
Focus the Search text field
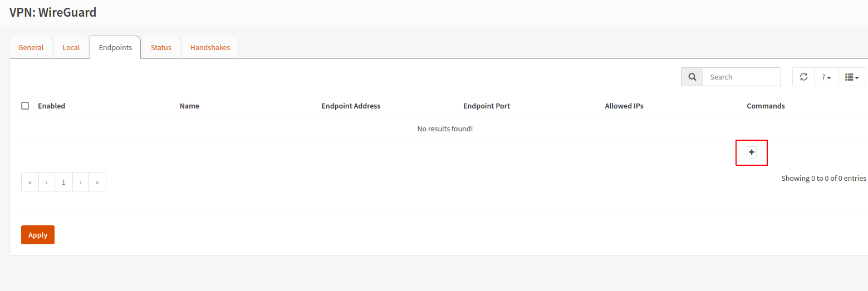(x=742, y=77)
